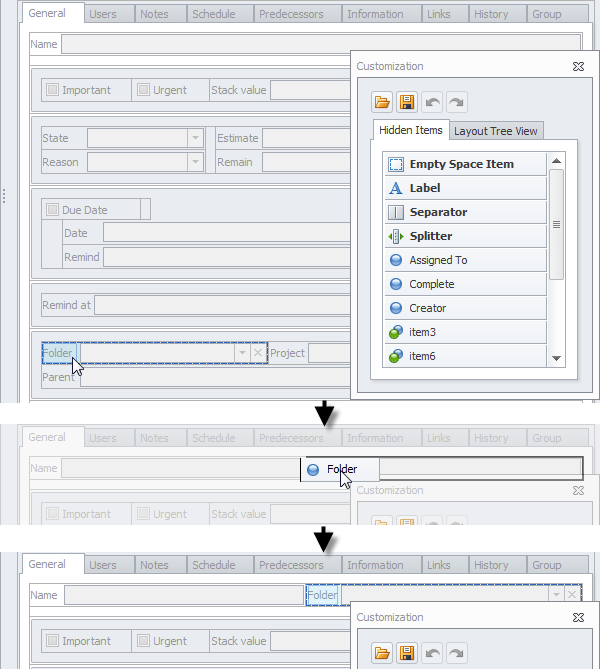Open the State dropdown
Screen dimensions: 600x669
tap(195, 138)
